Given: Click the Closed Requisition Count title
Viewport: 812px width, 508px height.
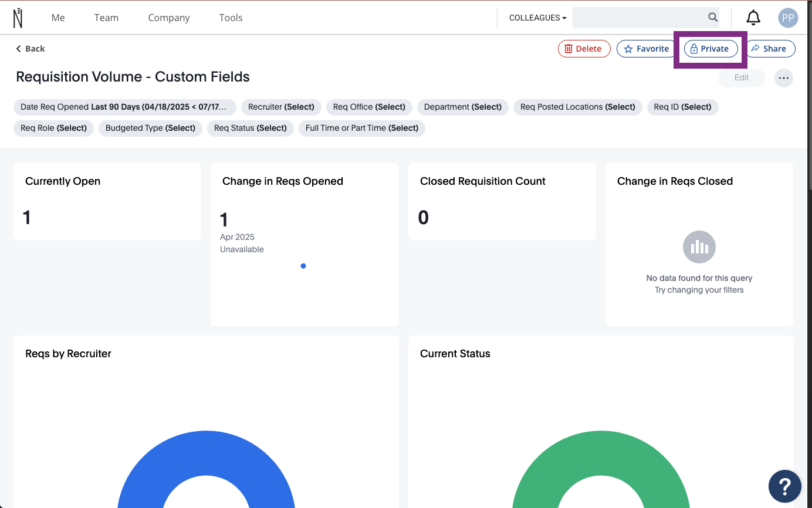Looking at the screenshot, I should point(483,181).
